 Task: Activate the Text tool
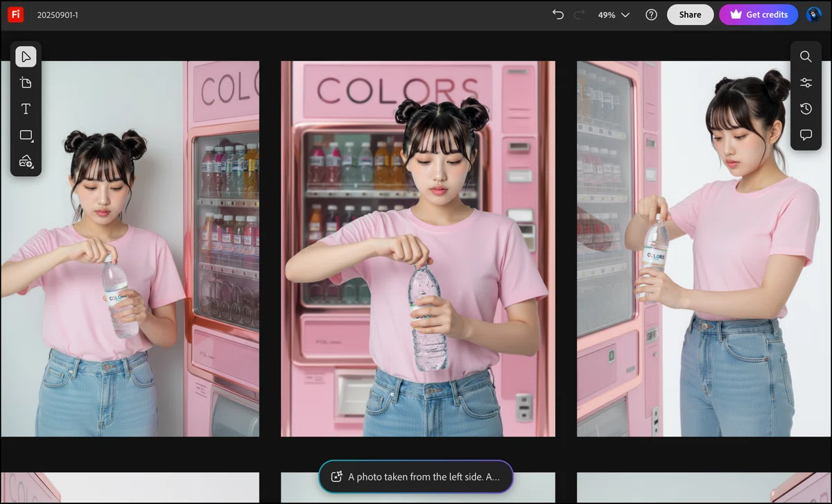[x=26, y=109]
